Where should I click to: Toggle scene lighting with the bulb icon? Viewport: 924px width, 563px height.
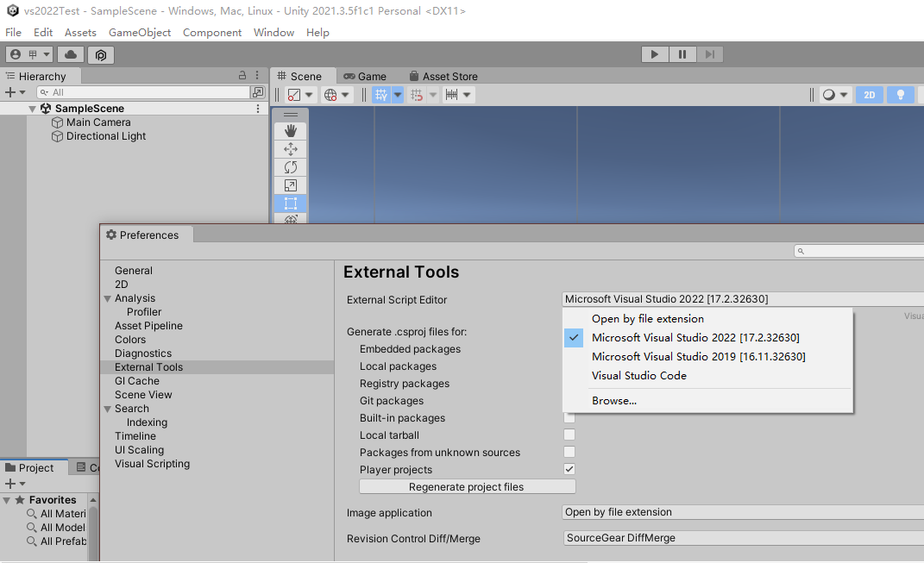900,94
